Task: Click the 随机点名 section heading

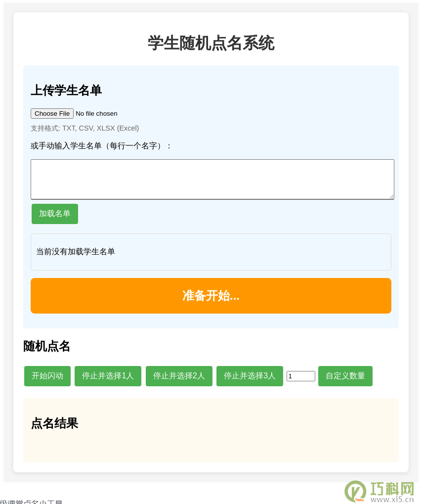Action: coord(46,347)
